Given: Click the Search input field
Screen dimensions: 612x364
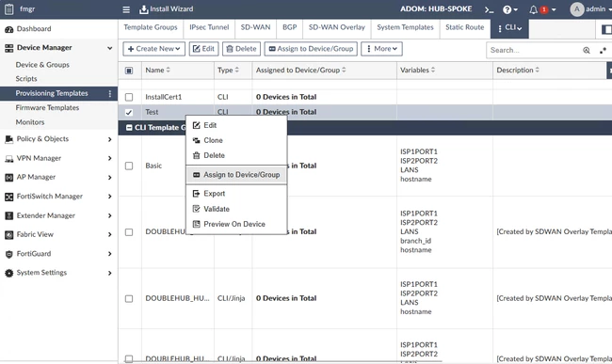Looking at the screenshot, I should 533,50.
